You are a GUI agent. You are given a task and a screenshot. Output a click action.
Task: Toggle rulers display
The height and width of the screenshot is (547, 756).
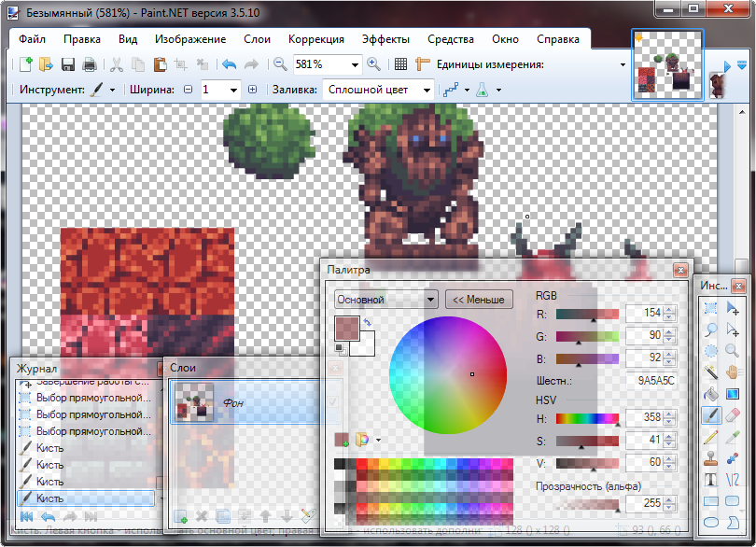pyautogui.click(x=422, y=64)
